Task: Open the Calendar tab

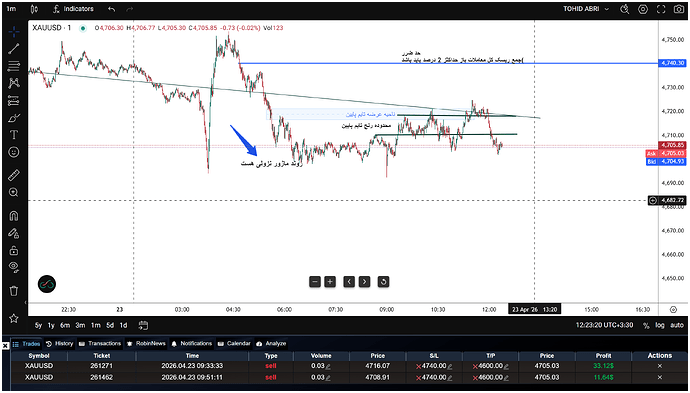Action: pos(234,344)
